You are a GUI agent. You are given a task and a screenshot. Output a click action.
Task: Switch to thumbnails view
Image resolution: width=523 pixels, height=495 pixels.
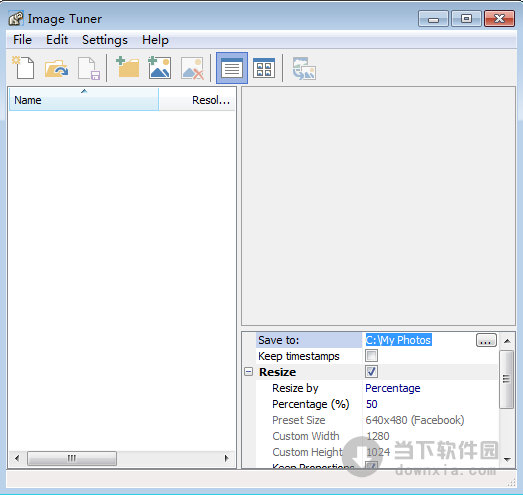pos(264,68)
